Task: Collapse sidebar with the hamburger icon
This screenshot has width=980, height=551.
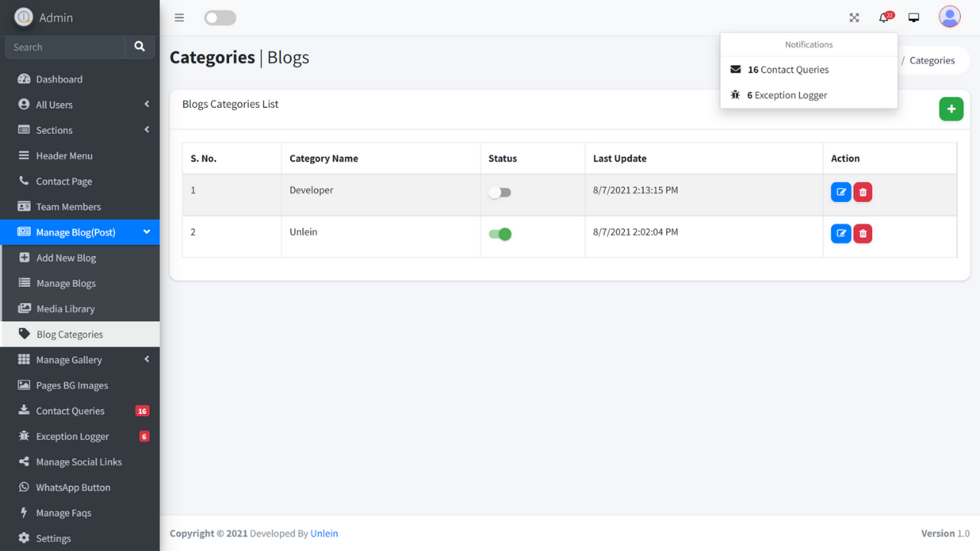Action: (179, 18)
